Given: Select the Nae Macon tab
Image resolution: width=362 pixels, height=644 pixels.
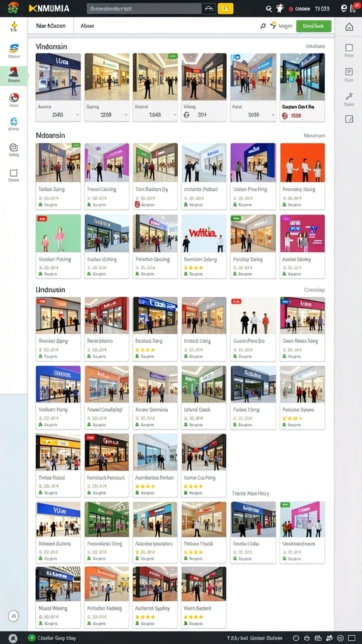Looking at the screenshot, I should [x=50, y=25].
